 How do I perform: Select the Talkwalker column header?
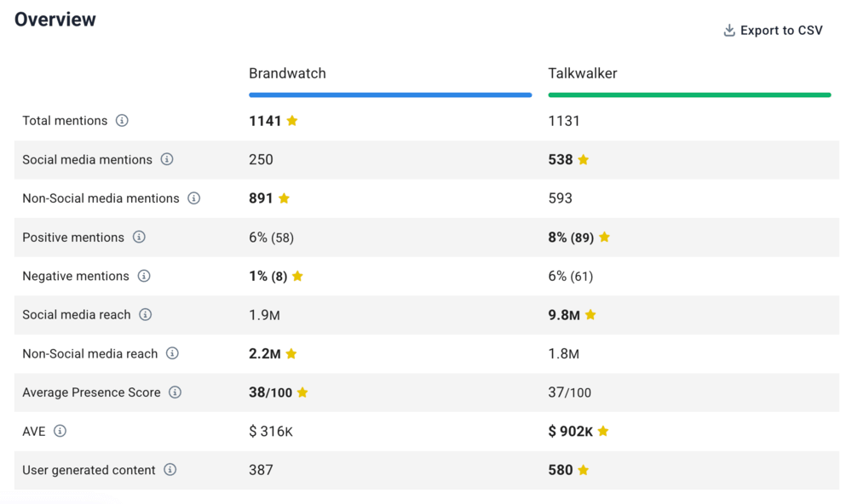pos(583,73)
